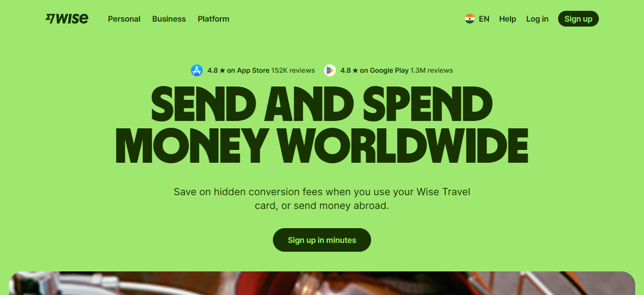Viewport: 644px width, 295px height.
Task: Open the 1.3M reviews Google Play link
Action: [432, 70]
